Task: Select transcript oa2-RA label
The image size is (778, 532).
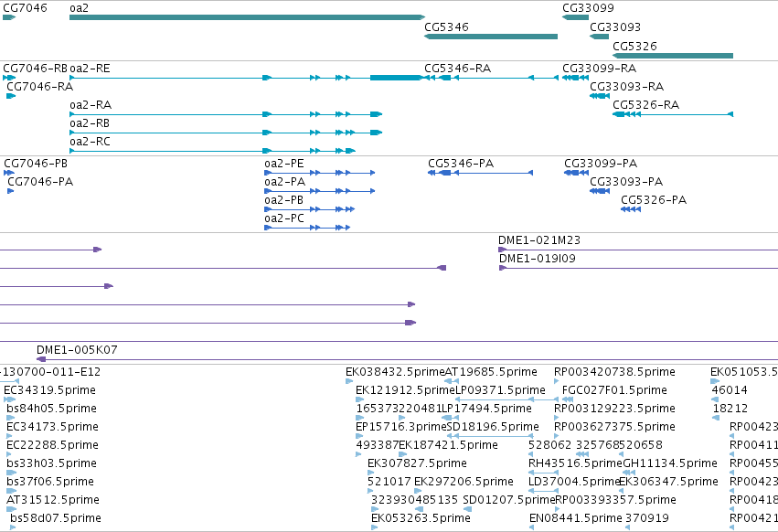Action: [91, 105]
